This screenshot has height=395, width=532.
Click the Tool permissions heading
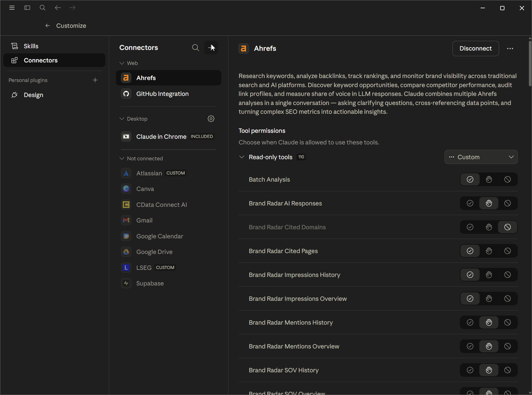(x=262, y=131)
